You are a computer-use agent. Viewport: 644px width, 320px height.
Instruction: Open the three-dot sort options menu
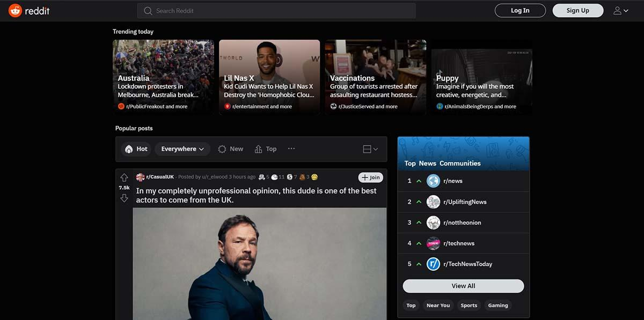click(291, 148)
